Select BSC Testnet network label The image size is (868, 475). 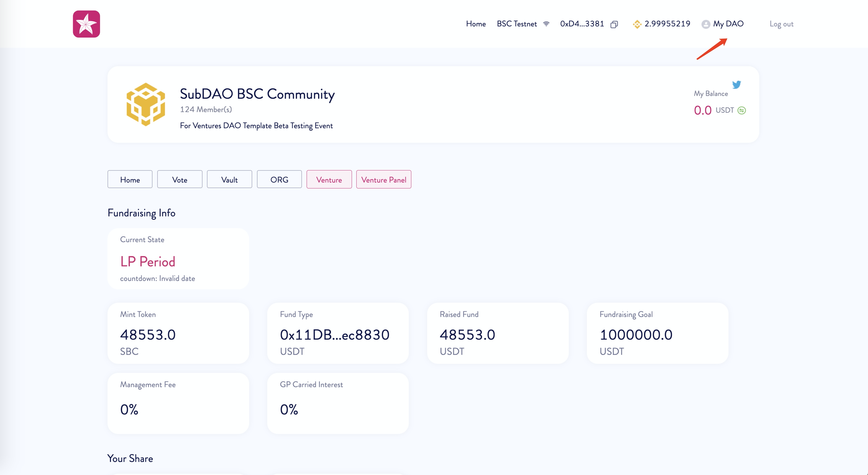tap(517, 24)
